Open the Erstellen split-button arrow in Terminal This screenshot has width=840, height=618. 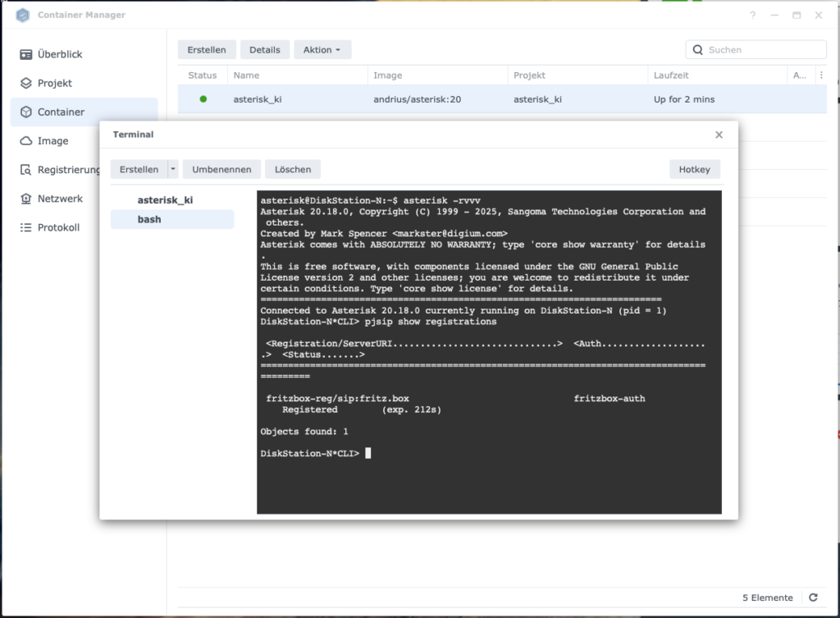click(x=172, y=169)
